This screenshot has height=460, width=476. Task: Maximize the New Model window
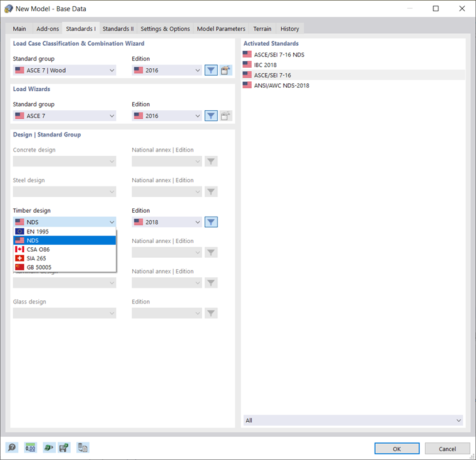point(436,9)
